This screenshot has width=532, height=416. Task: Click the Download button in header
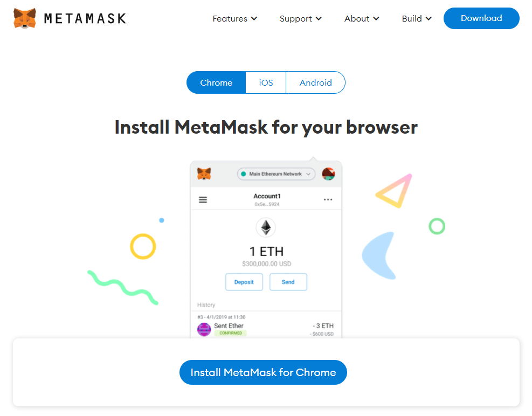[x=481, y=18]
